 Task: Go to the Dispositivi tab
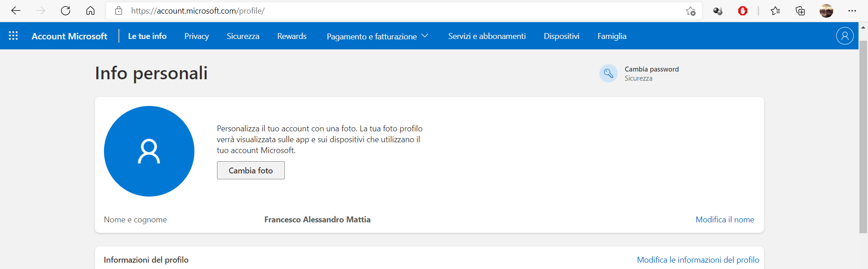pyautogui.click(x=561, y=36)
